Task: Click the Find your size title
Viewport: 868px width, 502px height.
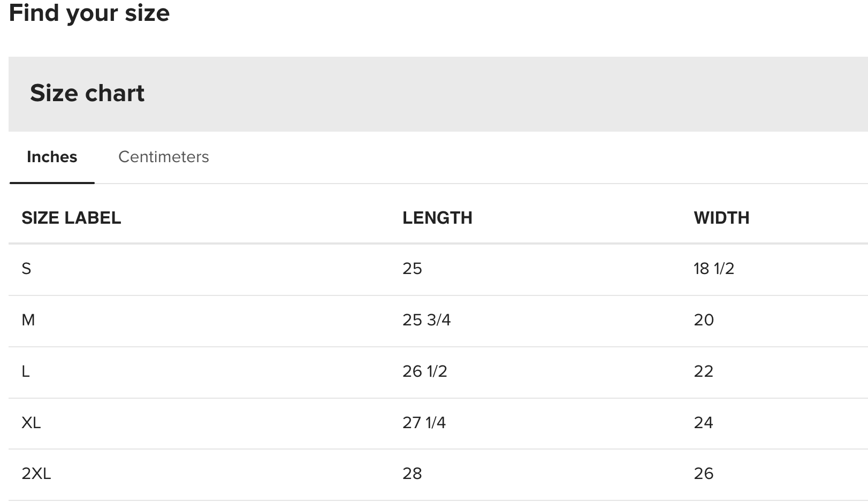Action: (x=89, y=13)
